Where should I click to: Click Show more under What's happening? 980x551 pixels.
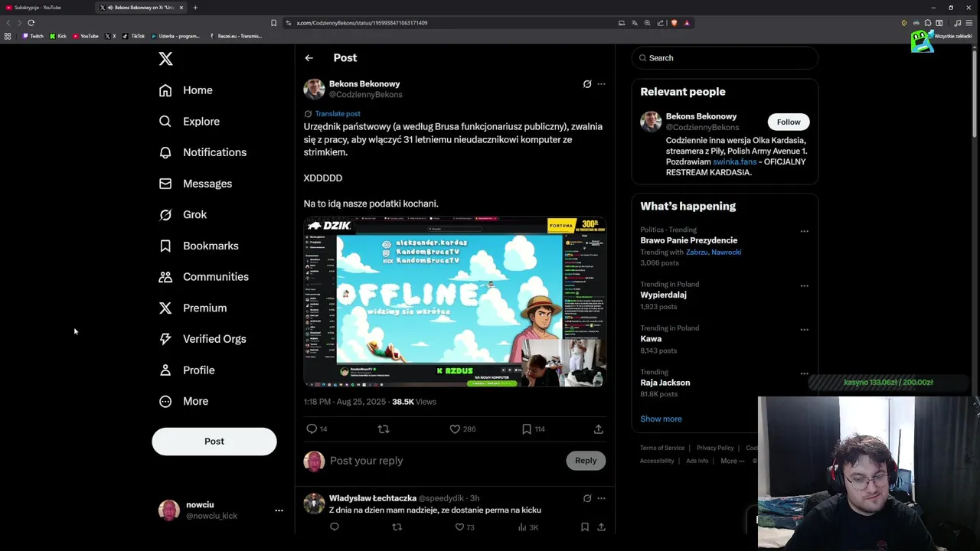click(x=661, y=419)
